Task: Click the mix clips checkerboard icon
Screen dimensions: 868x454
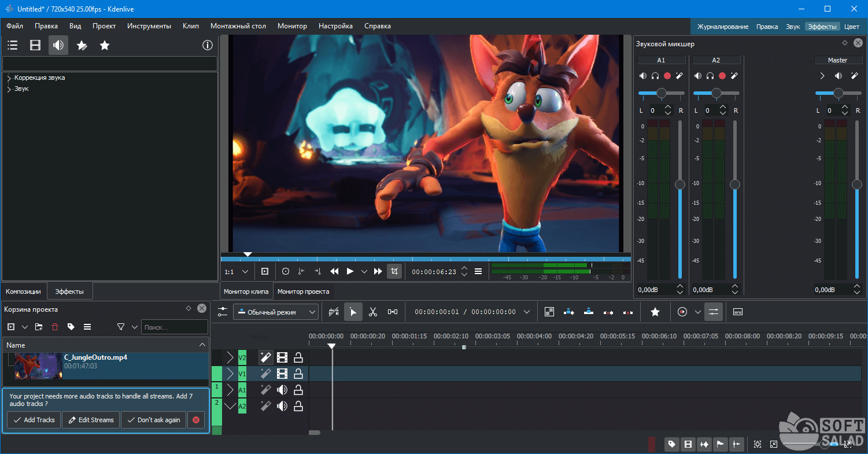Action: click(549, 312)
